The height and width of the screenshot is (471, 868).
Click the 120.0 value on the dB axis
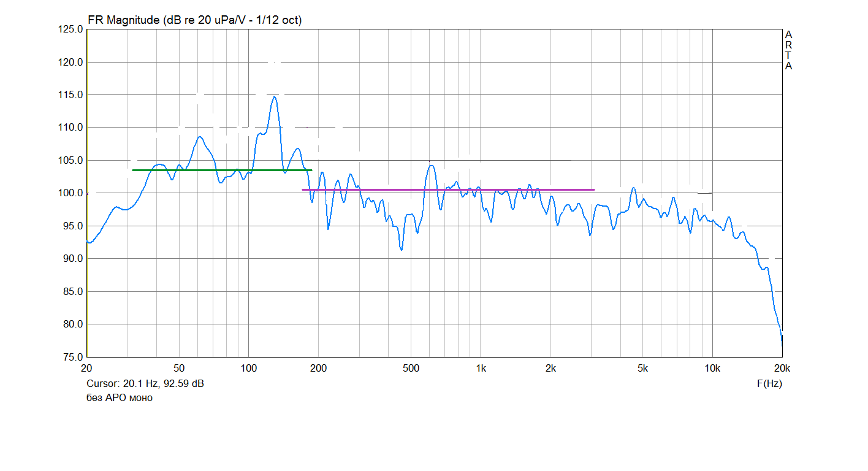[70, 62]
